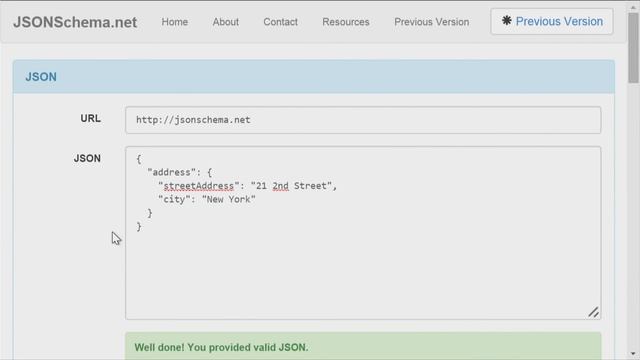Click the URL field label
The width and height of the screenshot is (640, 360).
tap(90, 118)
